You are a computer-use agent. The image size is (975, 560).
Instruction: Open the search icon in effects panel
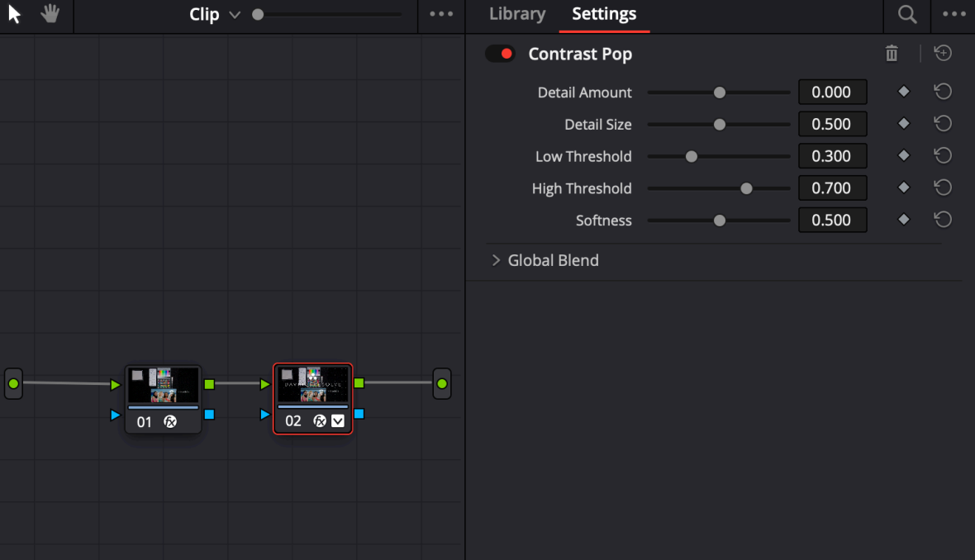click(x=907, y=14)
